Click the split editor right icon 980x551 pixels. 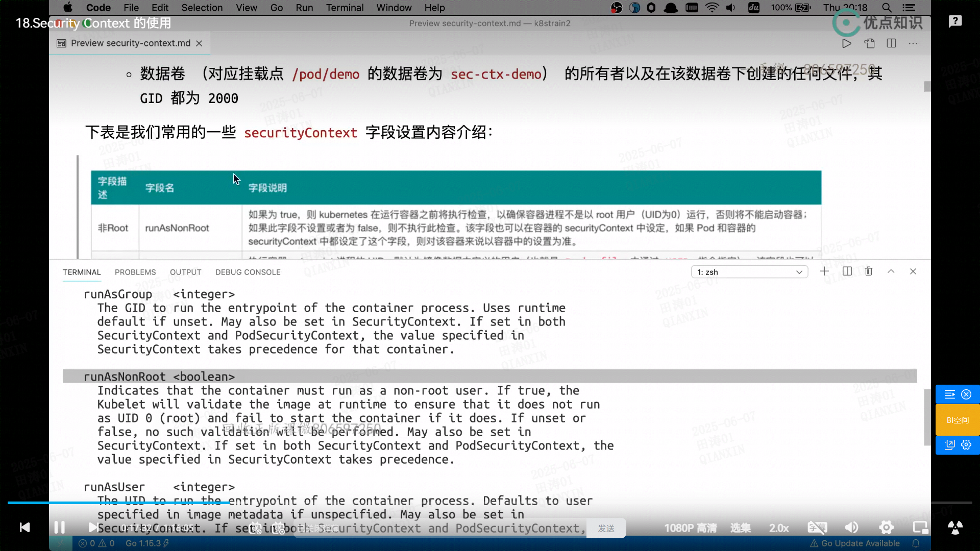pyautogui.click(x=892, y=43)
